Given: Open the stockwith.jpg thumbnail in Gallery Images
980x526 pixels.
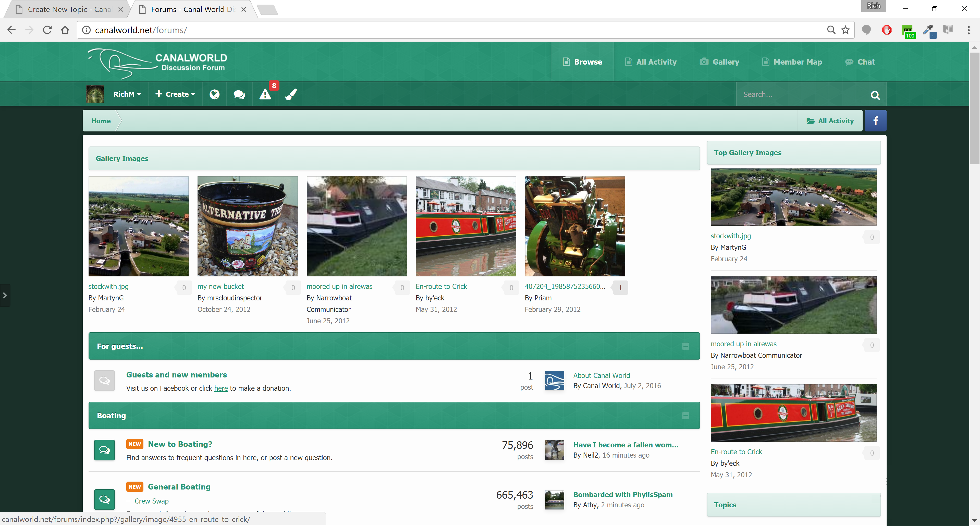Looking at the screenshot, I should [x=139, y=226].
